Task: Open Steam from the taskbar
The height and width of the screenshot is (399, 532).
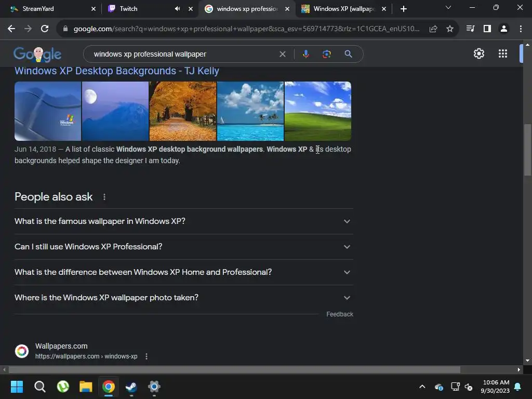Action: click(131, 387)
